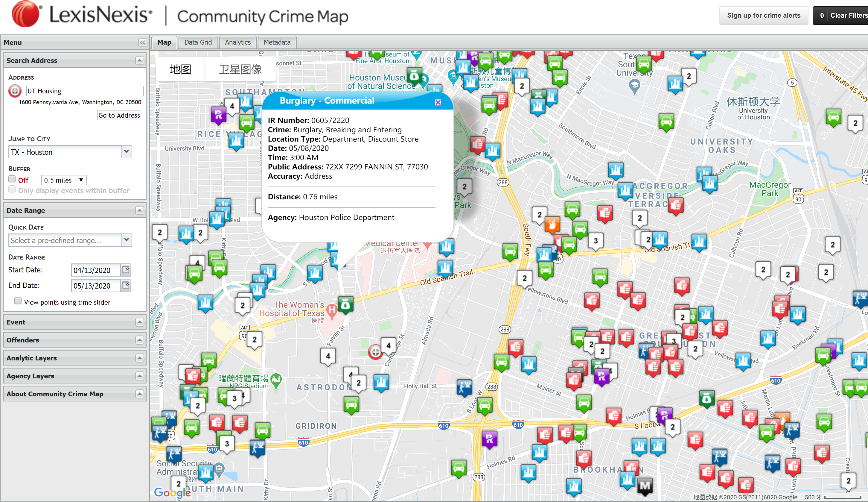Click the blue burglary marker by Holly Hall St

point(381,383)
